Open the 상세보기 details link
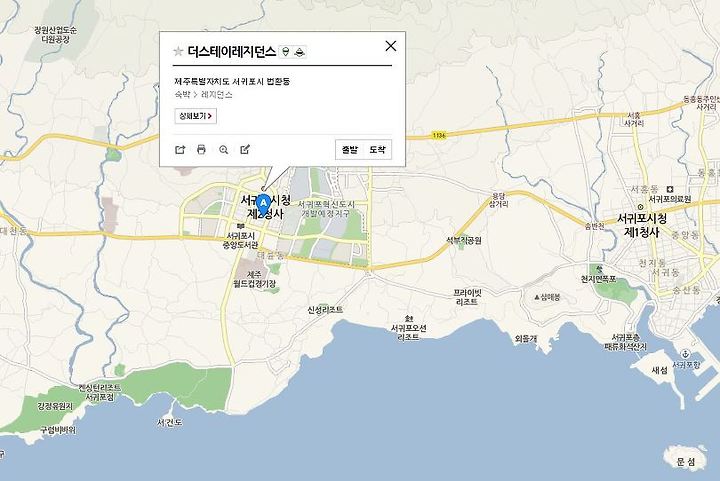Image resolution: width=720 pixels, height=481 pixels. coord(196,116)
